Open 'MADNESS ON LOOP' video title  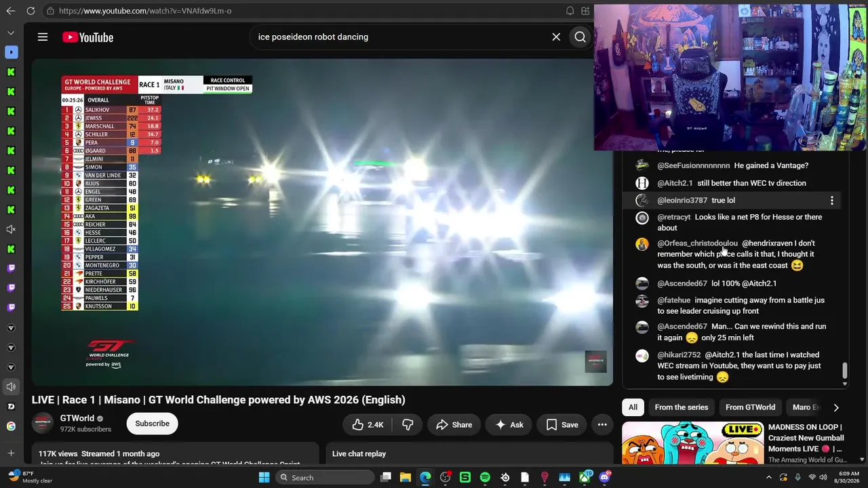click(x=805, y=438)
